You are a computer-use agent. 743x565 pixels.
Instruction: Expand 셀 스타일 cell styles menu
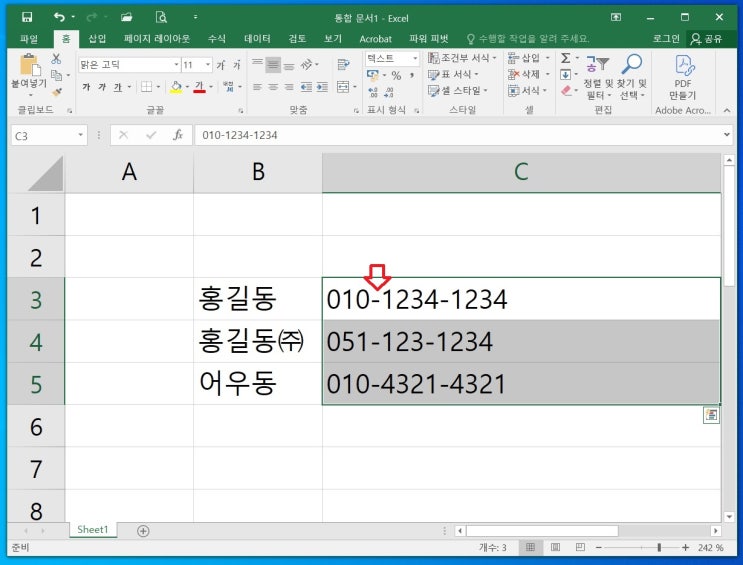pyautogui.click(x=458, y=91)
